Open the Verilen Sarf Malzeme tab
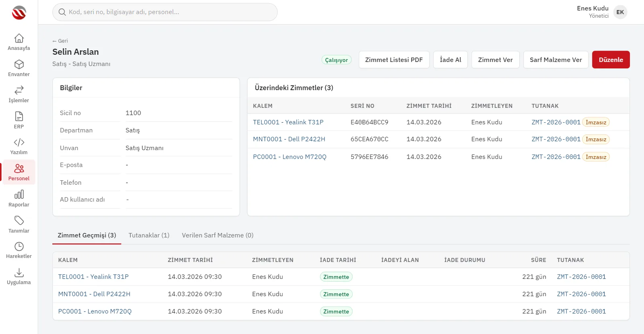The image size is (644, 334). (x=218, y=235)
